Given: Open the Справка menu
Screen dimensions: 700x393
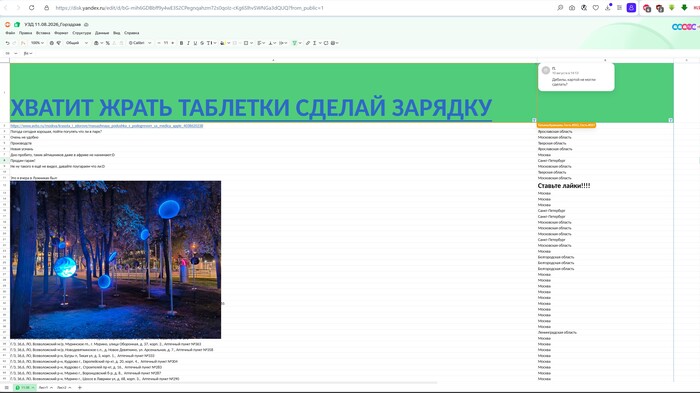Looking at the screenshot, I should click(x=132, y=33).
